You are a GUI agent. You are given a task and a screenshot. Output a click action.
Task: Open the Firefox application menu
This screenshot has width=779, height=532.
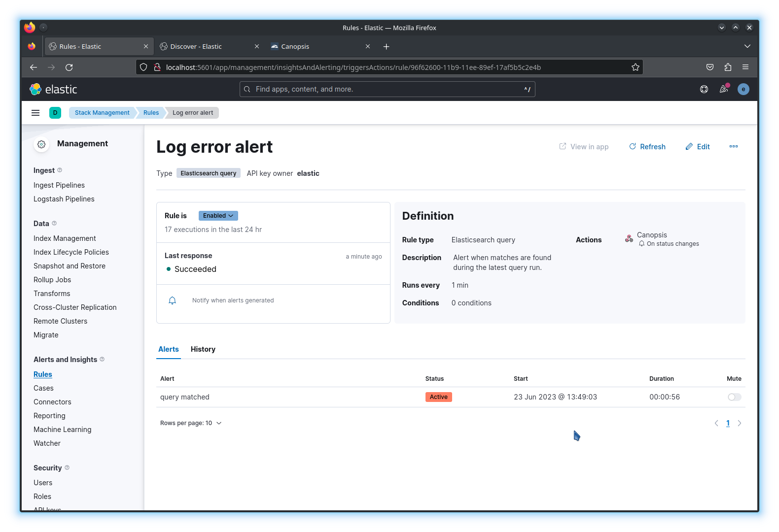[745, 67]
